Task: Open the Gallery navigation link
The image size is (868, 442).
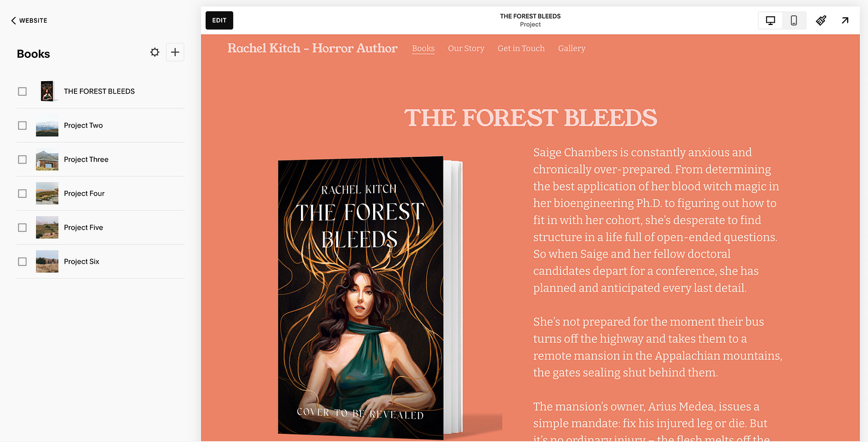Action: tap(572, 48)
